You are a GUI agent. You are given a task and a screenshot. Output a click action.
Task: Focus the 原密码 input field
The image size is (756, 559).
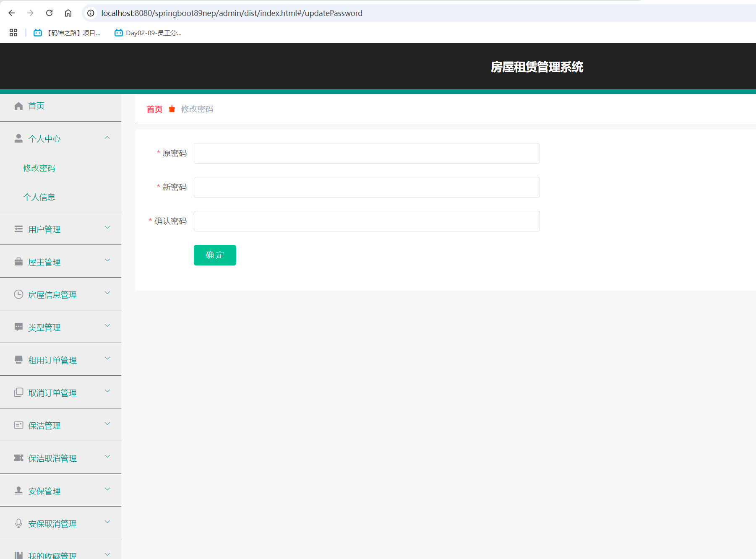[x=366, y=153]
